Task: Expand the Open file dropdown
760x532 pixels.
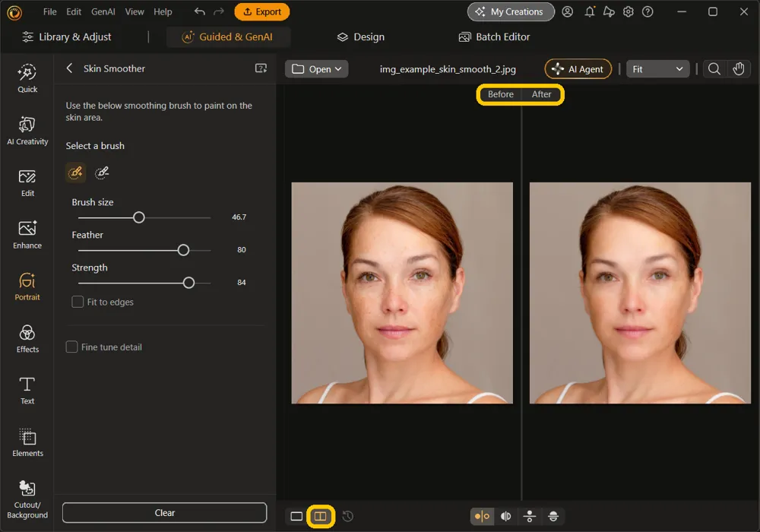Action: pyautogui.click(x=316, y=69)
